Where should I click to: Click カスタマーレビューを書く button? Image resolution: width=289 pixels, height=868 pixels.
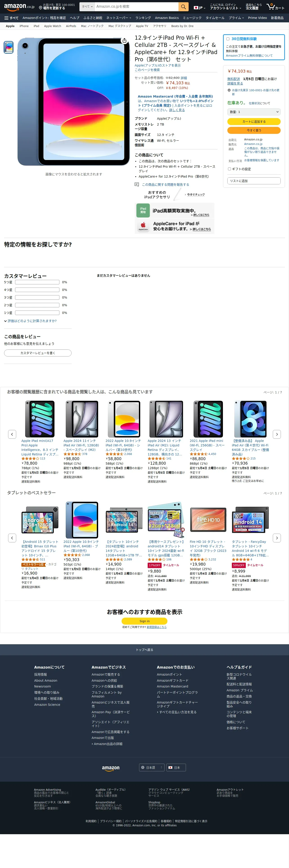38,353
